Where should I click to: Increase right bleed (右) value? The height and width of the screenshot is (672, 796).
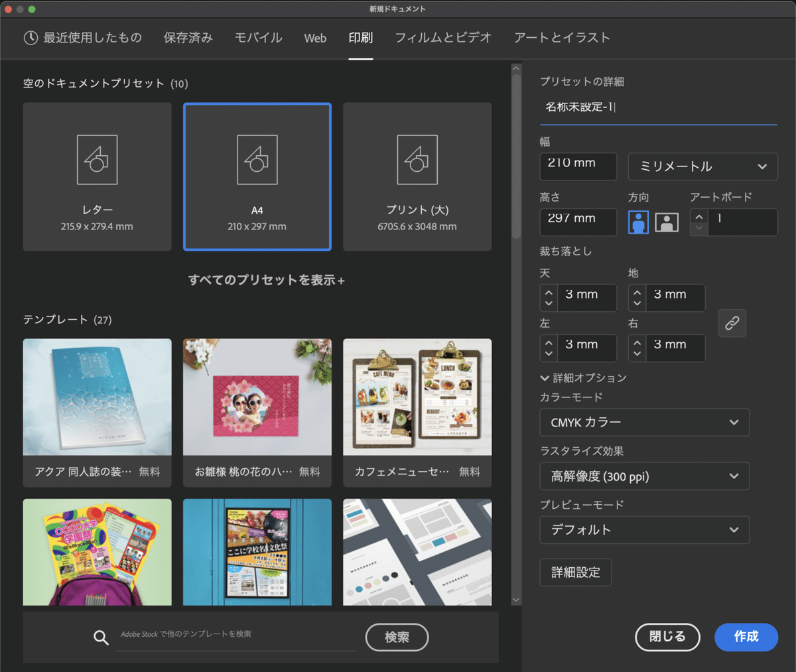pyautogui.click(x=637, y=342)
